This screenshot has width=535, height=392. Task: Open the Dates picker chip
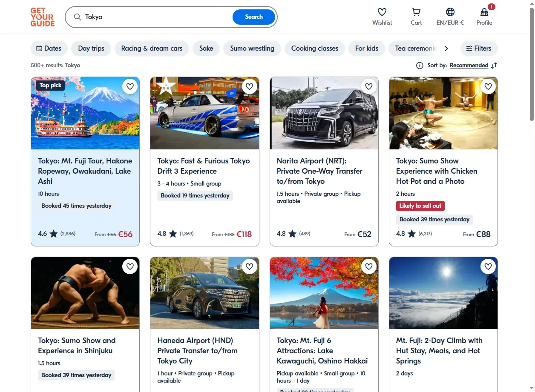tap(49, 49)
